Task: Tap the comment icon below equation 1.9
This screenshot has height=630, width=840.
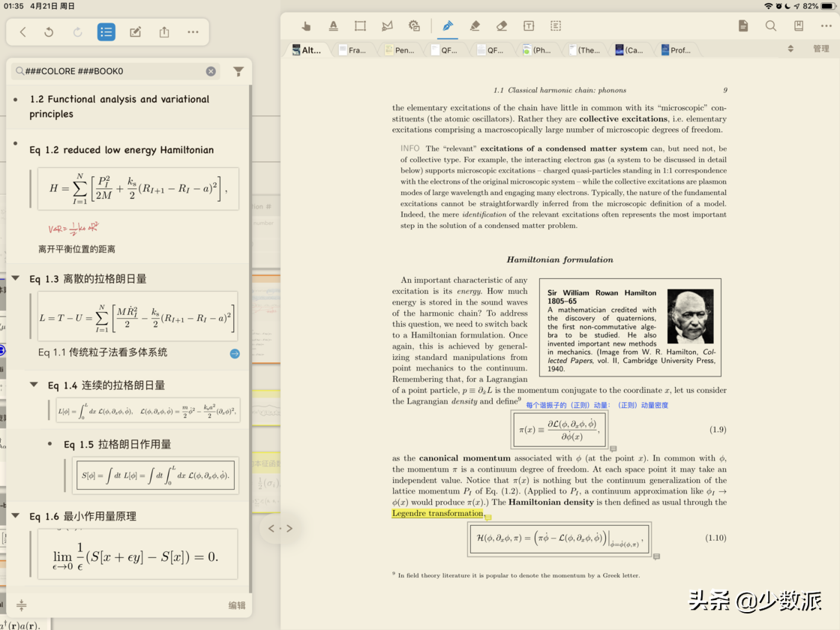Action: click(613, 448)
